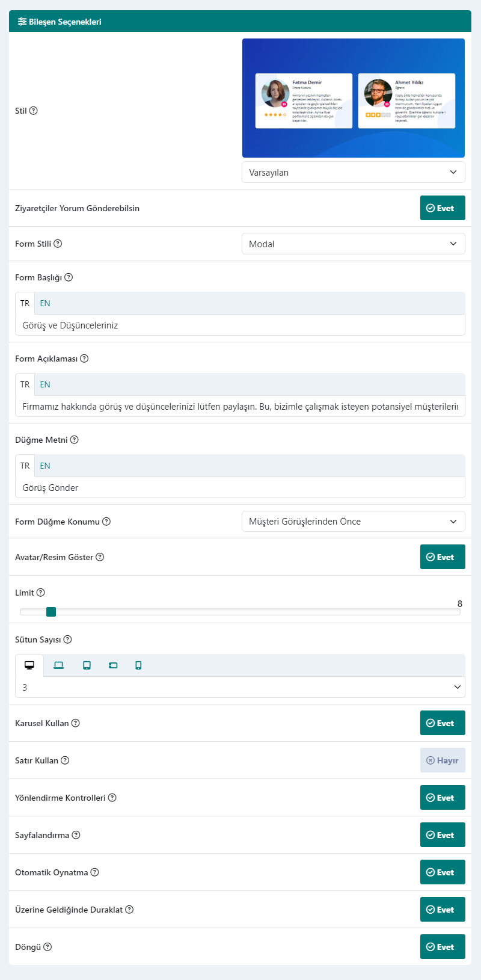Select the mobile phone device tab
Screen dimensions: 481x980
pyautogui.click(x=138, y=665)
